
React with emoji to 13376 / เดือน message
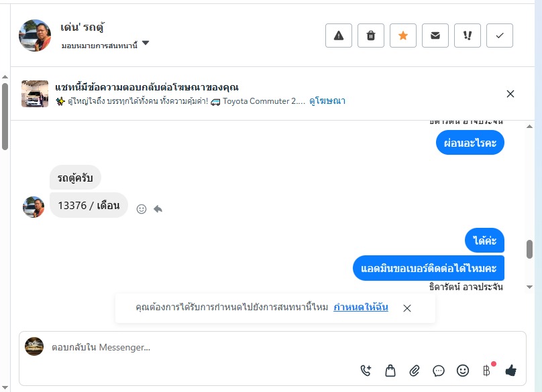[x=142, y=209]
